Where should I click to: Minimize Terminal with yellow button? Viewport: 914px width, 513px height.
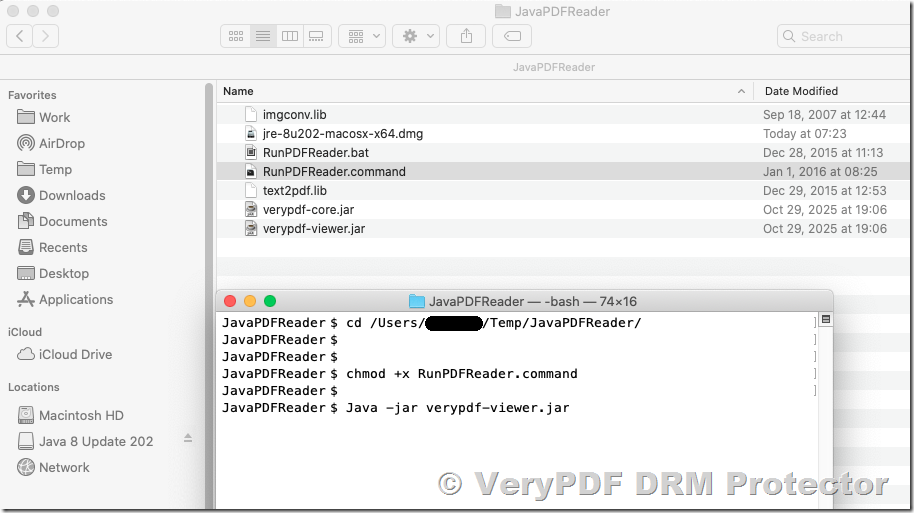coord(249,301)
